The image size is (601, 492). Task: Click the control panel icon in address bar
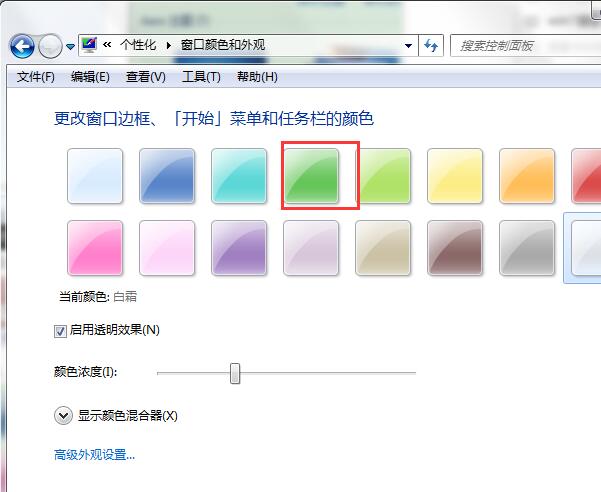pos(89,45)
